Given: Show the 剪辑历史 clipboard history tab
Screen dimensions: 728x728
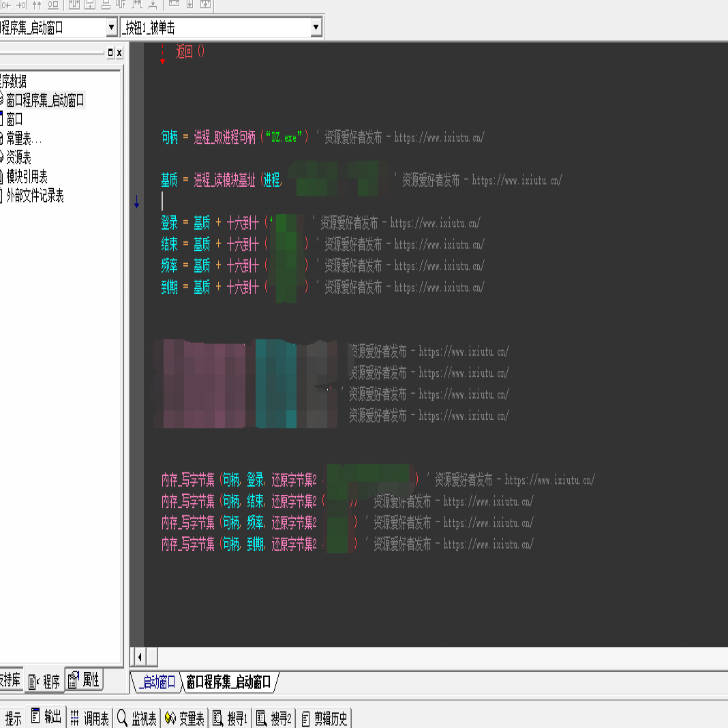Looking at the screenshot, I should [x=324, y=718].
